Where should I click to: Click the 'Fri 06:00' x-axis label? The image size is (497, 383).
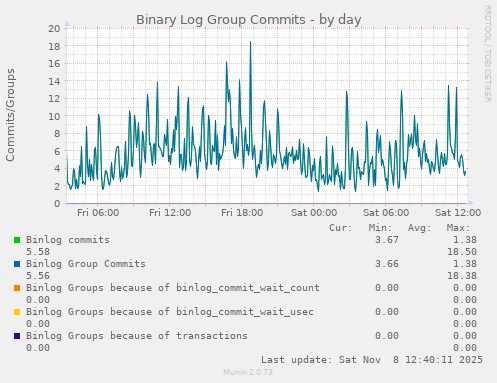pyautogui.click(x=98, y=213)
